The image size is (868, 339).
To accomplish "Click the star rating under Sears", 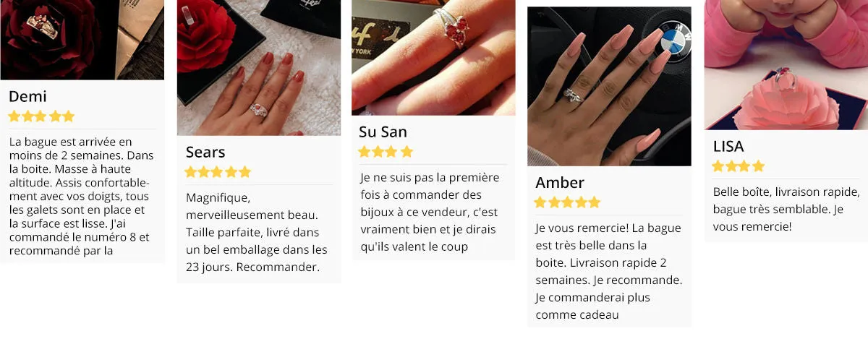I will (x=218, y=172).
